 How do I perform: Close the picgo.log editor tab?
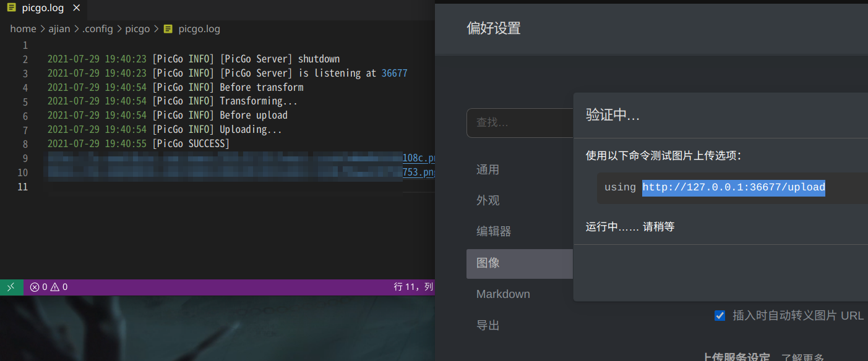pos(76,7)
